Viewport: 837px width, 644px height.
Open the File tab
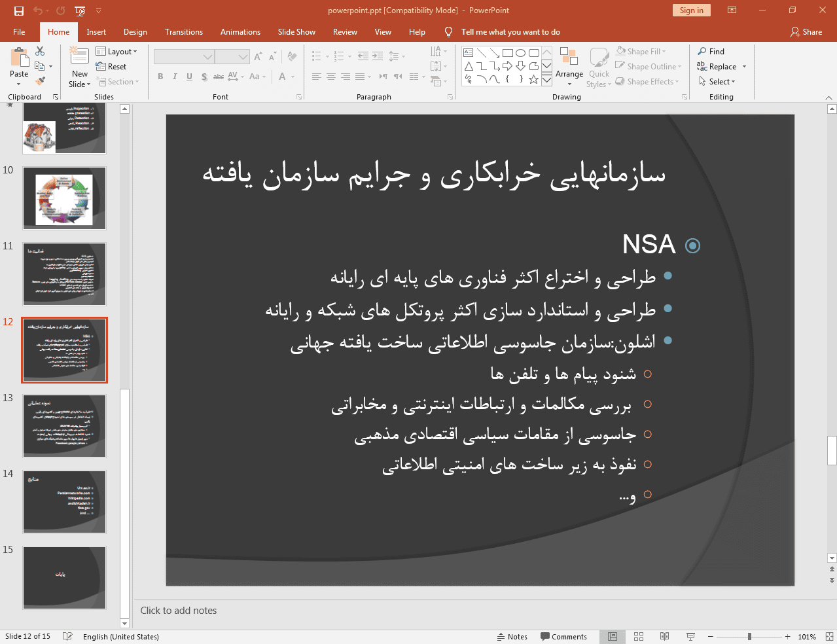tap(19, 31)
